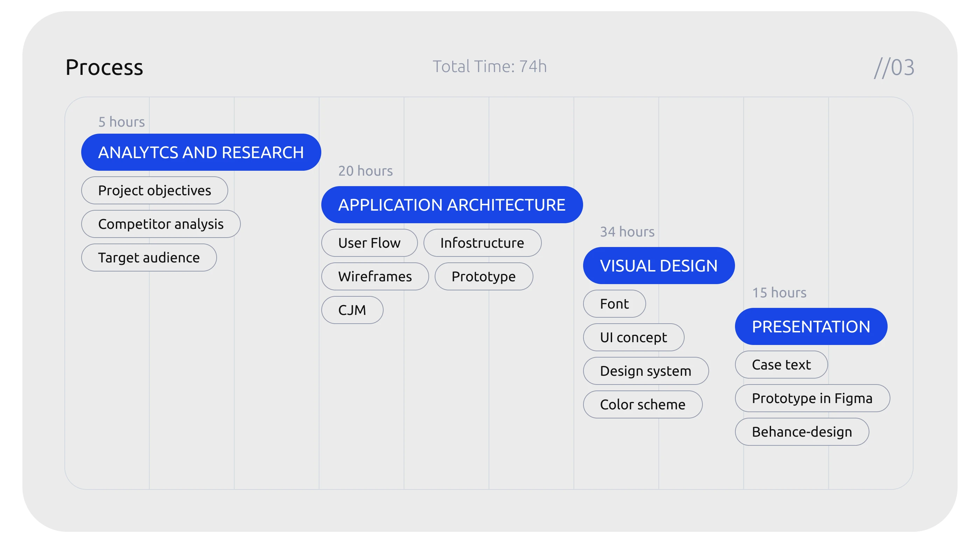Image resolution: width=980 pixels, height=543 pixels.
Task: Click the Behance-design tag
Action: click(801, 432)
